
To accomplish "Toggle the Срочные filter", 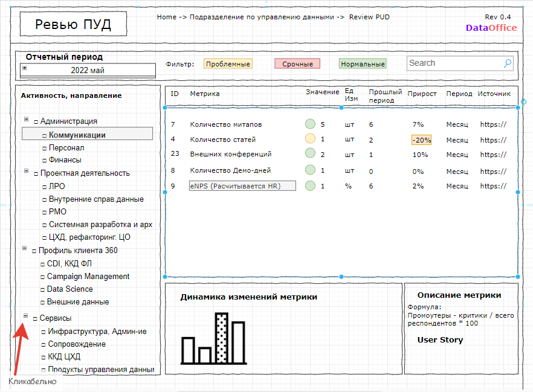I will point(297,64).
